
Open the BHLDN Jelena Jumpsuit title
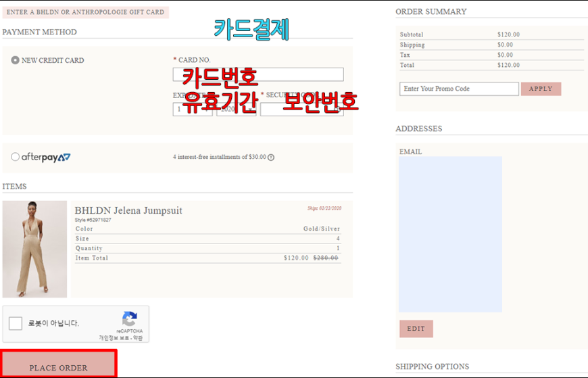tap(128, 210)
